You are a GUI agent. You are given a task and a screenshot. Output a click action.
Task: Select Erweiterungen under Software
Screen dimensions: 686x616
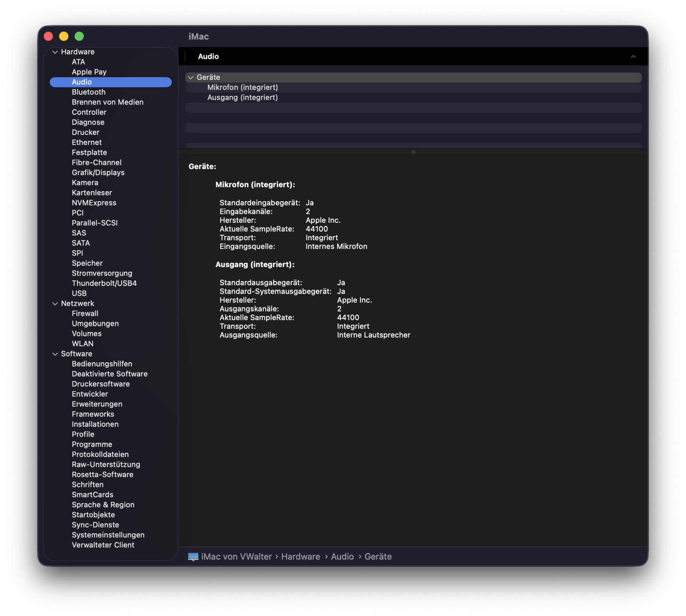(97, 404)
